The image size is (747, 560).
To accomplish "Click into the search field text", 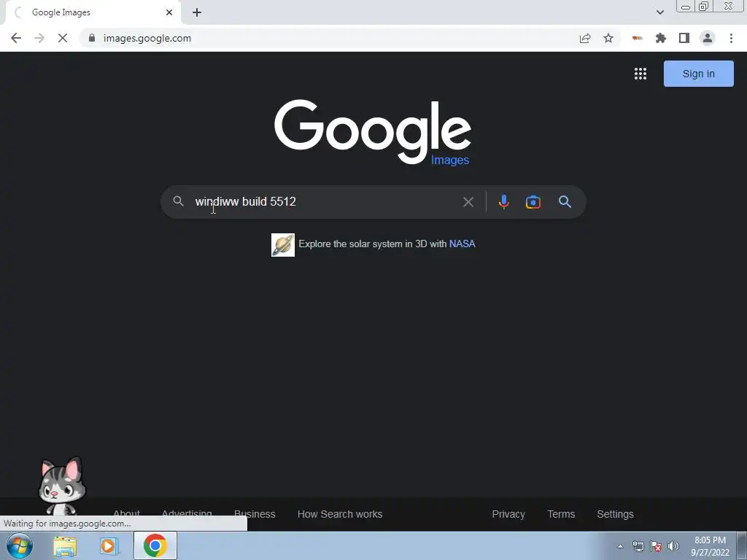I will [x=245, y=201].
